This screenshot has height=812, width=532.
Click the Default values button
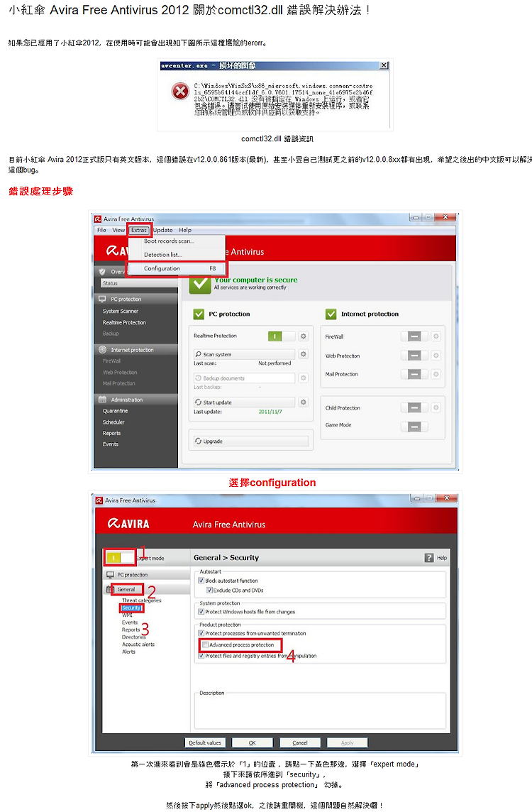point(205,742)
